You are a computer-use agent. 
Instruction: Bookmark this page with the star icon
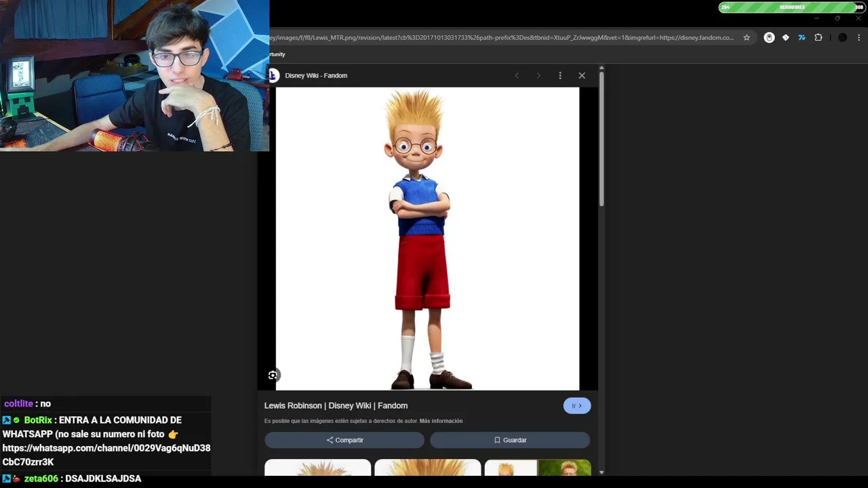coord(747,38)
